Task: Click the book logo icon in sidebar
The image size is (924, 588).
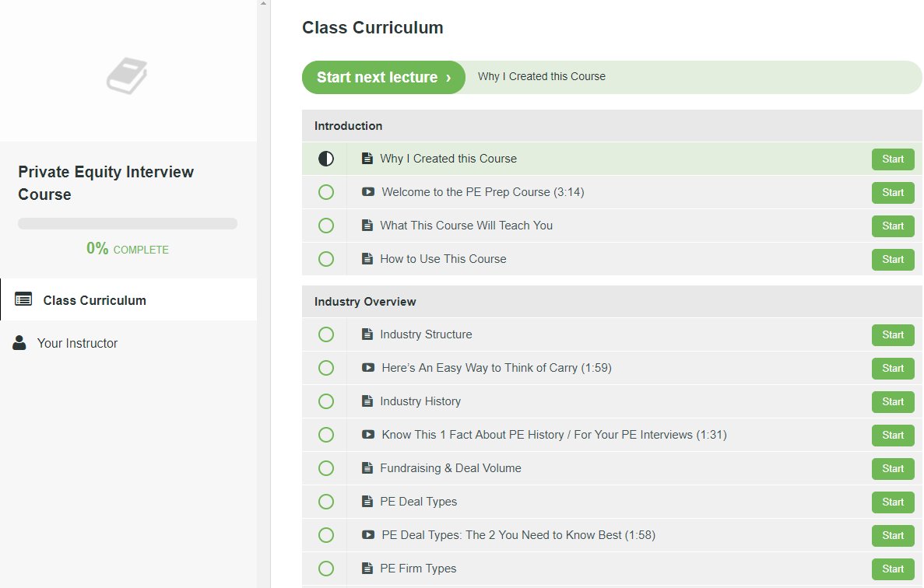Action: (x=127, y=76)
